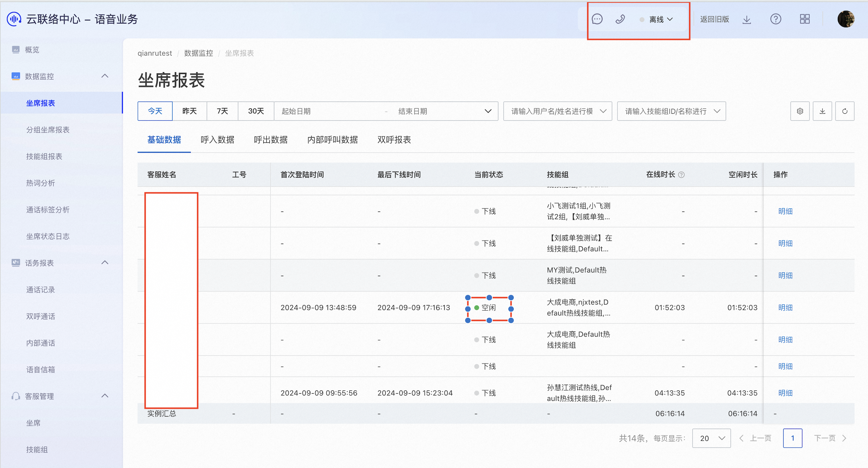Click the export download button above the table
The image size is (868, 468).
pos(822,111)
